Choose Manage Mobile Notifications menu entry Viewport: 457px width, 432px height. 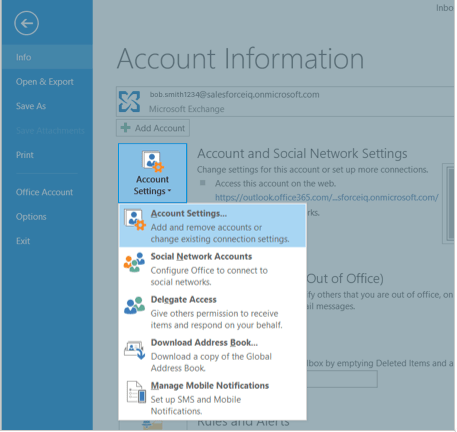213,398
